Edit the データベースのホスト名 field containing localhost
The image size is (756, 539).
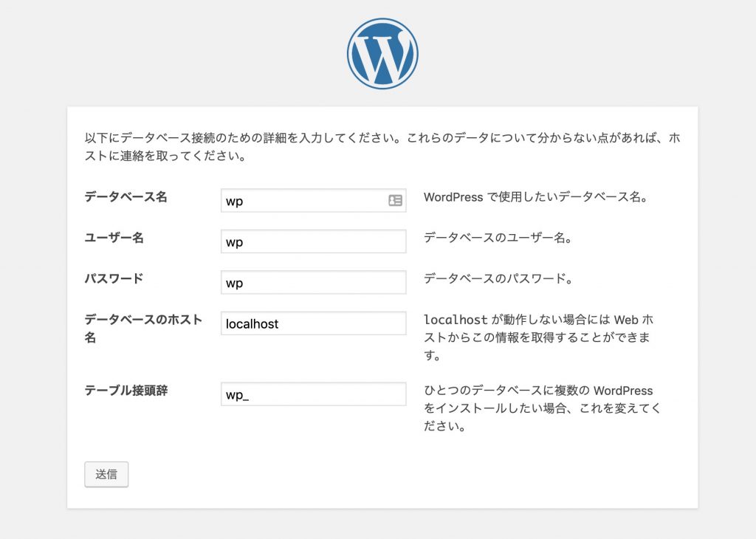click(313, 323)
